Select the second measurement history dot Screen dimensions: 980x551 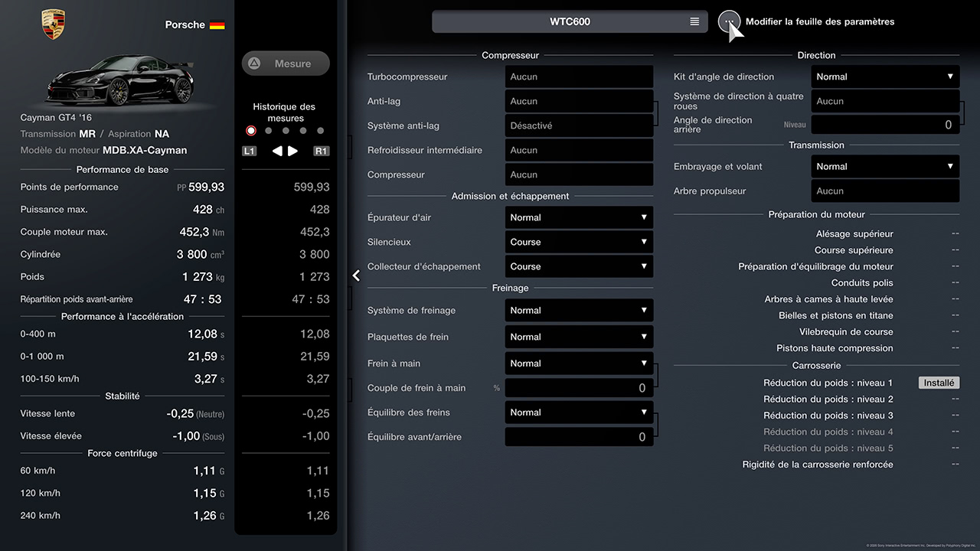click(268, 131)
